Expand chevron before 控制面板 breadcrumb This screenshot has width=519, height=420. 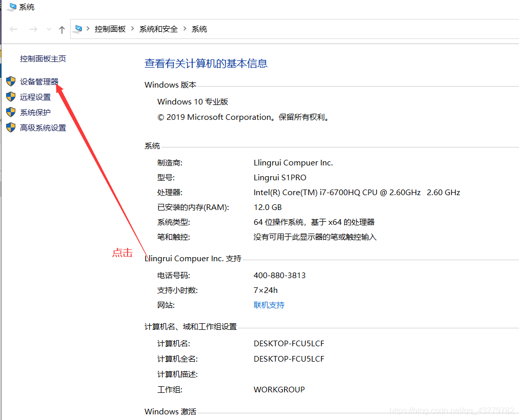coord(88,29)
